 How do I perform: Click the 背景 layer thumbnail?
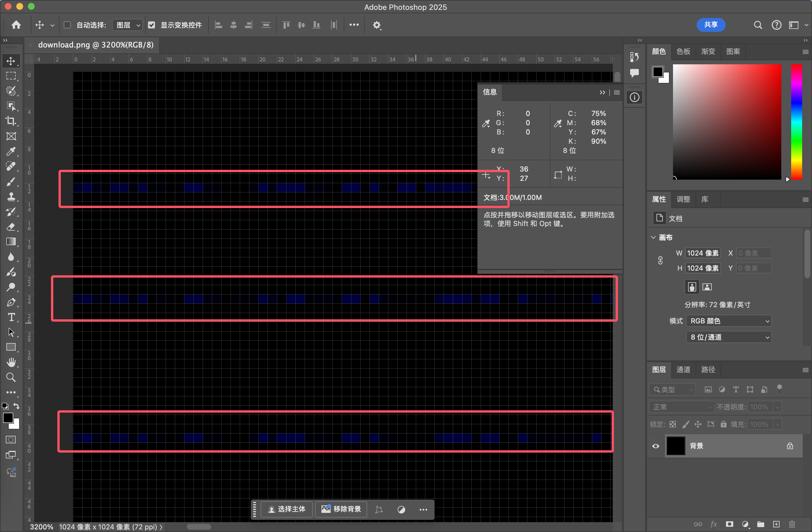[676, 446]
